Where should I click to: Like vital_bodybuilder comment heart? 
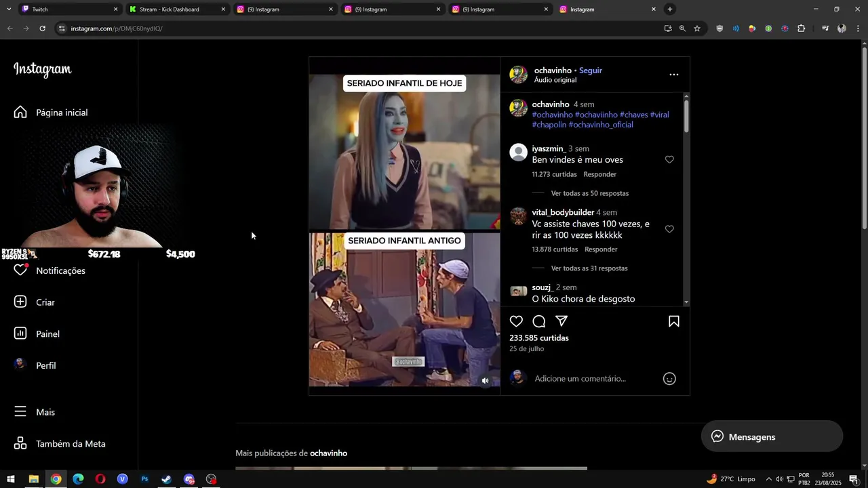click(669, 229)
